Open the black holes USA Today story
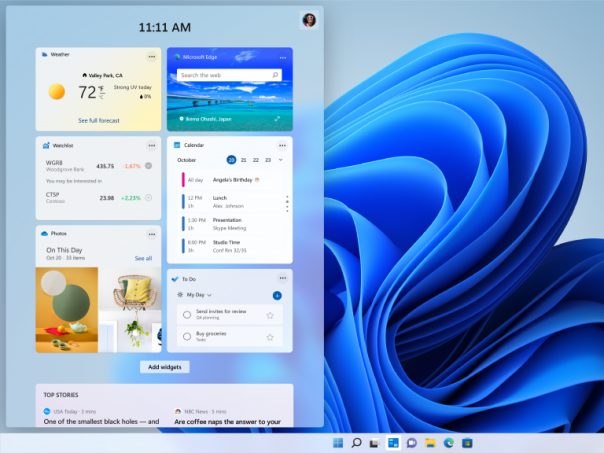The height and width of the screenshot is (453, 604). [101, 421]
